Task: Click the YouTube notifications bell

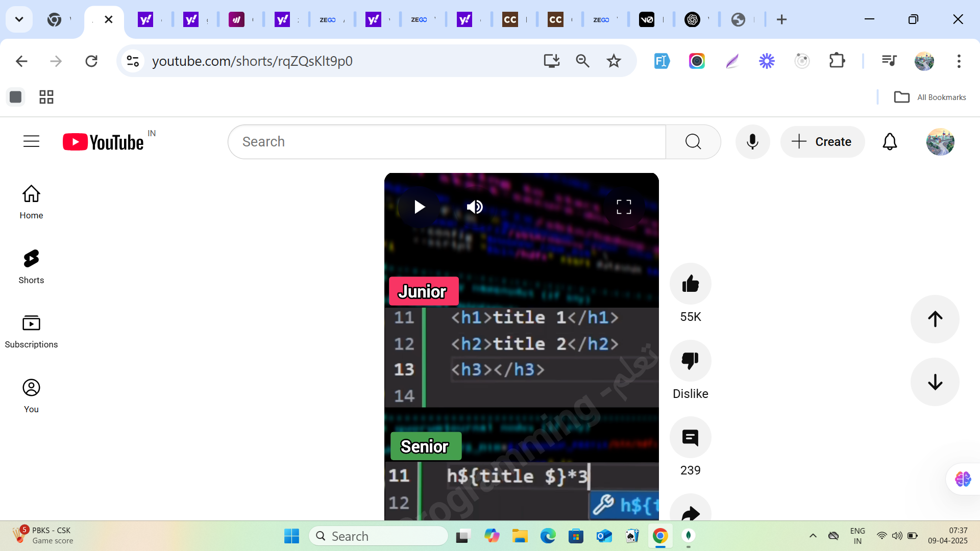Action: 890,142
